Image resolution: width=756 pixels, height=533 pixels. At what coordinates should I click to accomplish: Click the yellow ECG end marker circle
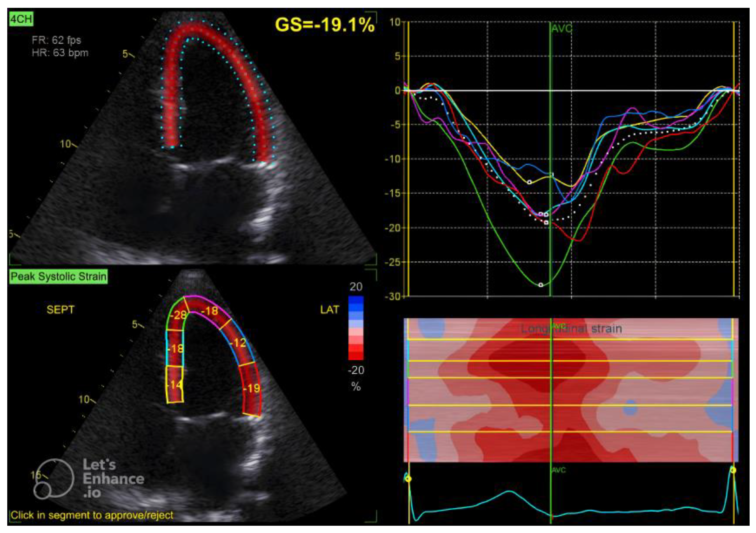[x=733, y=470]
